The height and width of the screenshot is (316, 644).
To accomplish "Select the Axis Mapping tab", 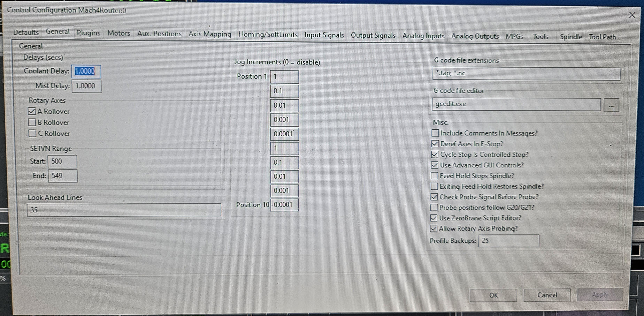I will 209,34.
